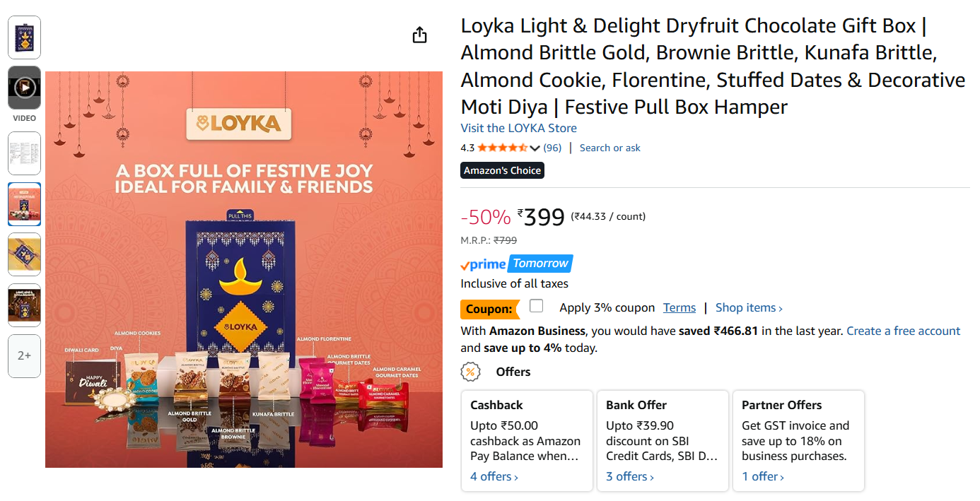Open the 96 customer ratings link
980x501 pixels.
coord(552,148)
